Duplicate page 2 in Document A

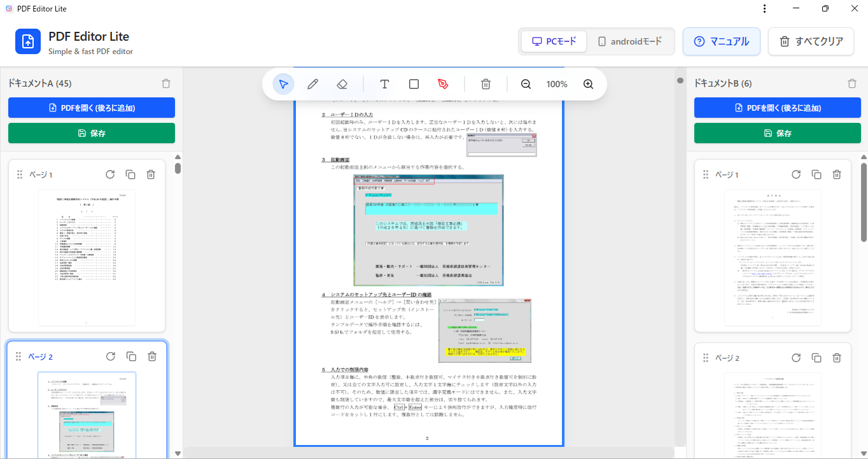point(130,357)
